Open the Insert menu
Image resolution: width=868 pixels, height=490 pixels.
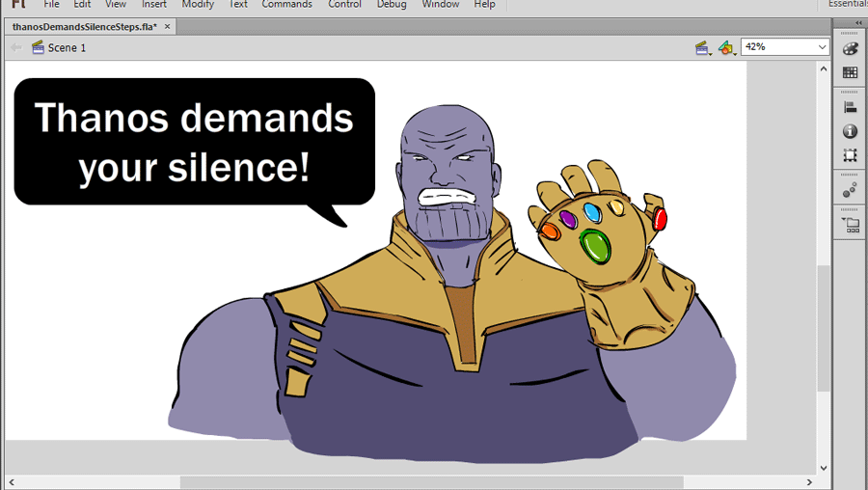click(x=154, y=4)
